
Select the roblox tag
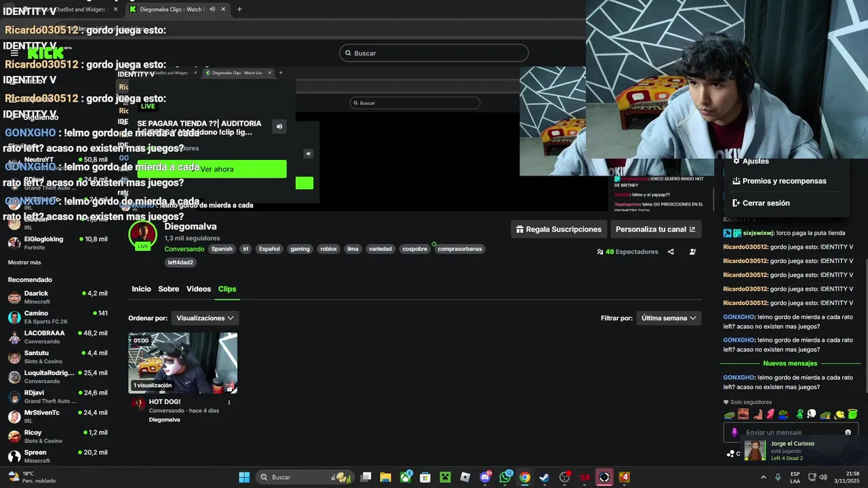[328, 249]
